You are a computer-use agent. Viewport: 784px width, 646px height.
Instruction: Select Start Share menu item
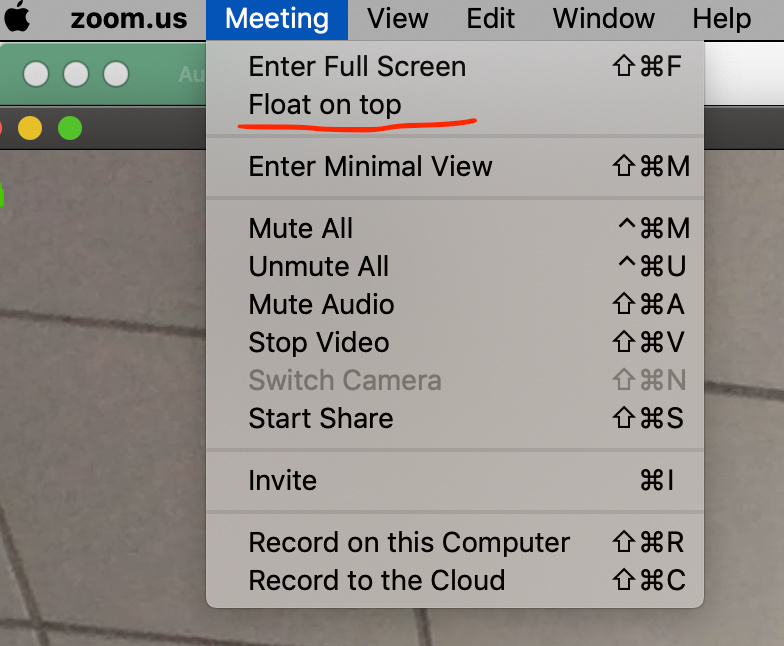point(455,418)
